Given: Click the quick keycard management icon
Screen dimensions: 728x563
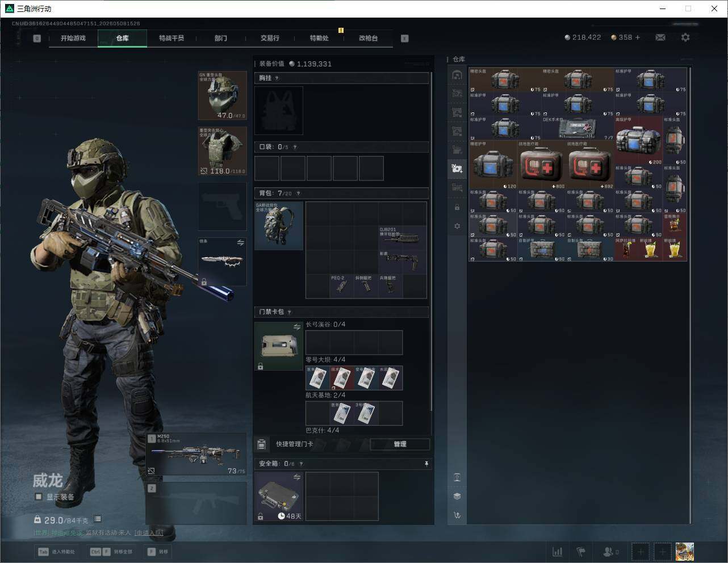Looking at the screenshot, I should [262, 444].
